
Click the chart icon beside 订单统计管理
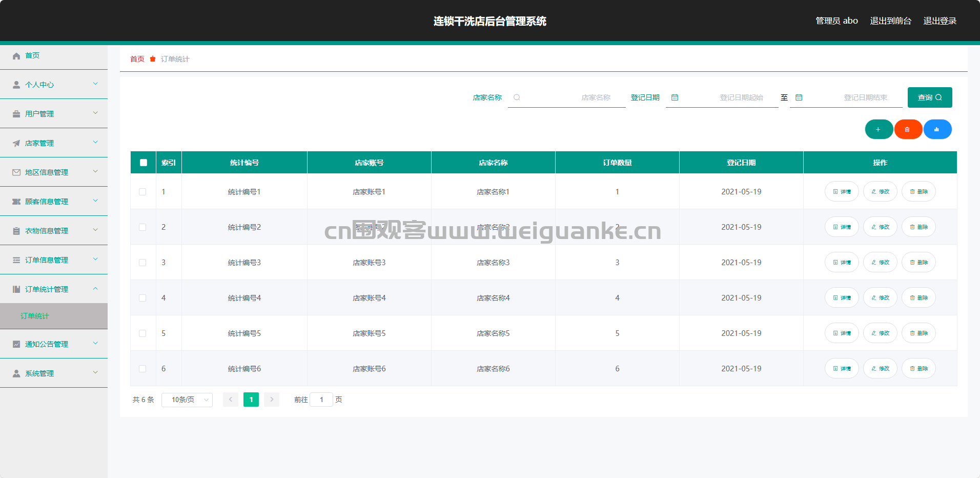[16, 289]
